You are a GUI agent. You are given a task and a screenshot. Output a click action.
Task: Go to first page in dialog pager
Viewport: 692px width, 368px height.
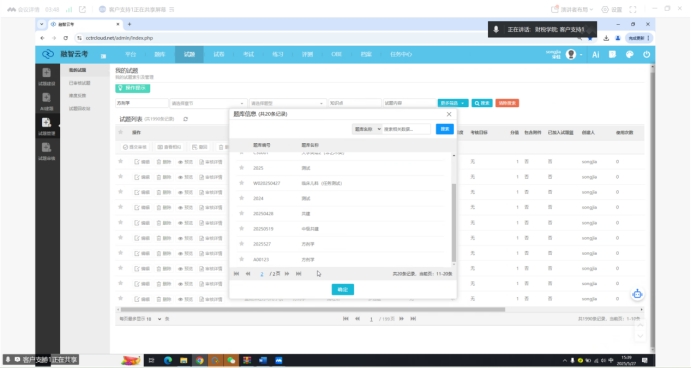237,274
